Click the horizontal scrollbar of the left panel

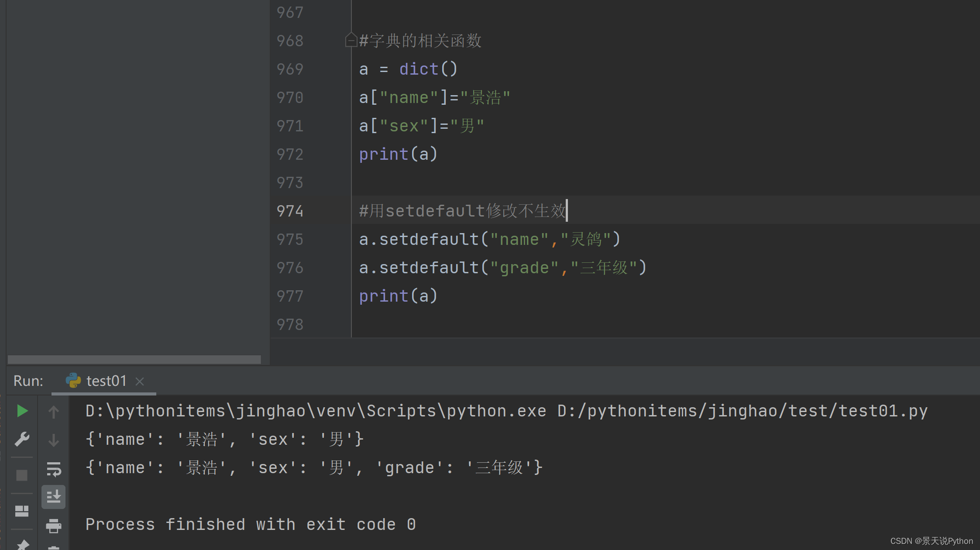coord(134,360)
